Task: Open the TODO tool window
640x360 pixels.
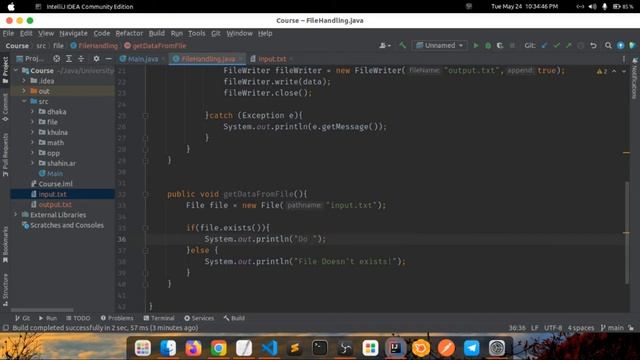Action: click(x=78, y=318)
